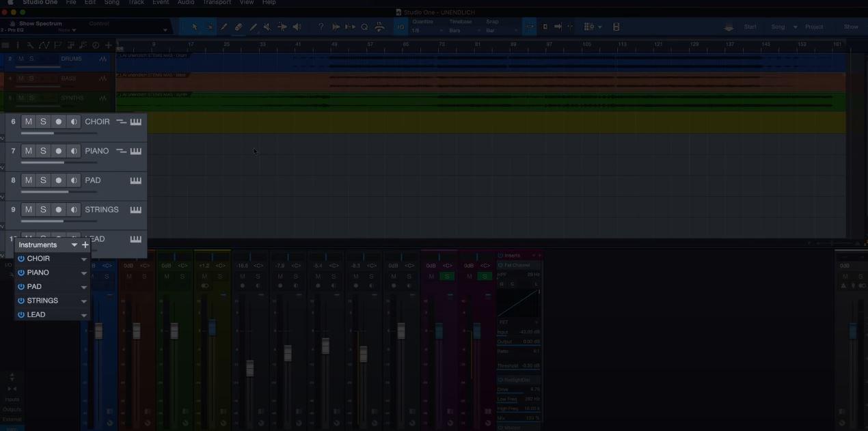Select the Eraser tool

pyautogui.click(x=238, y=27)
